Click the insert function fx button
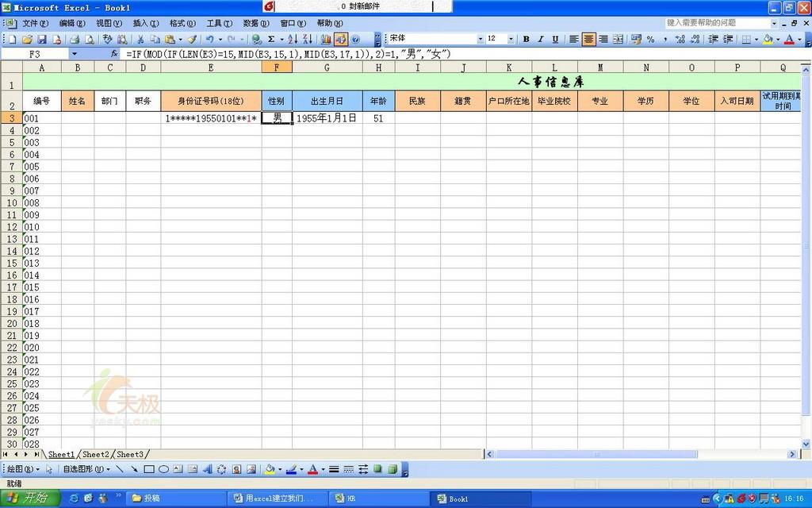 point(114,53)
